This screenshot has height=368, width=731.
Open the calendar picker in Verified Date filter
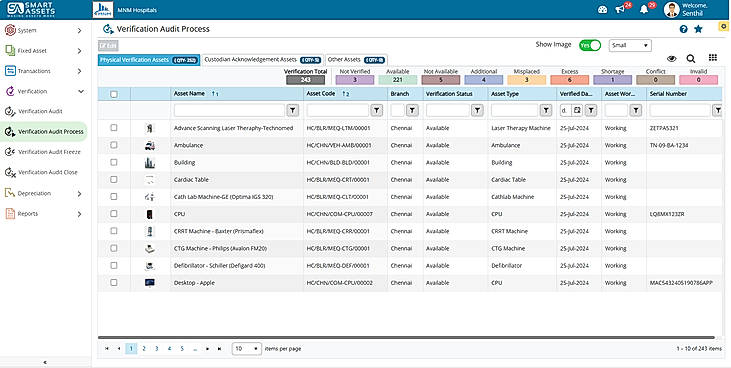577,110
